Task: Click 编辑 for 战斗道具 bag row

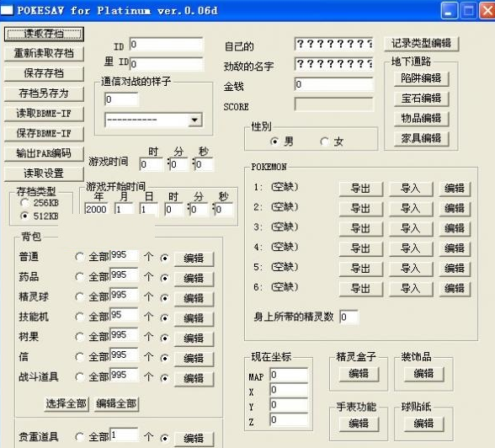Action: tap(194, 379)
